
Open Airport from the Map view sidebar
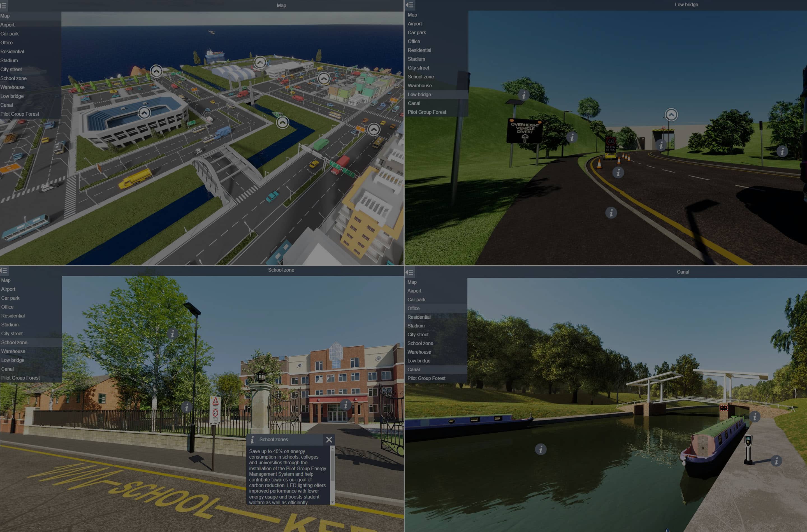[x=8, y=25]
